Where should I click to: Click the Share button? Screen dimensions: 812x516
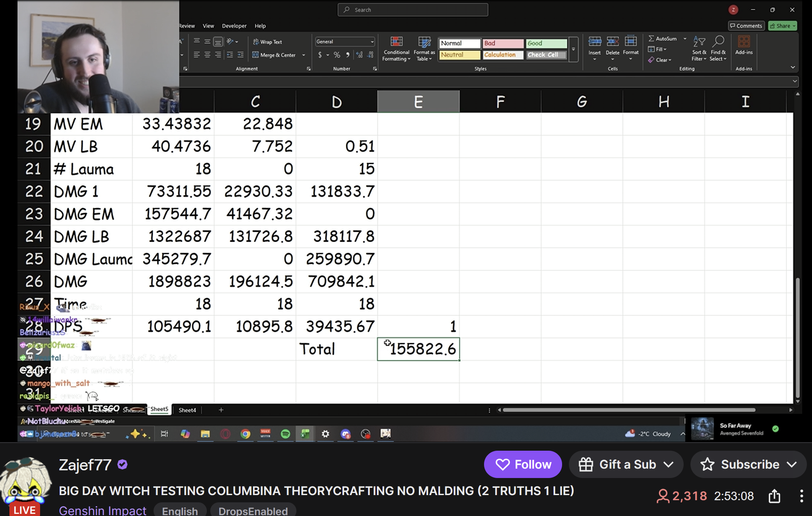click(x=783, y=26)
